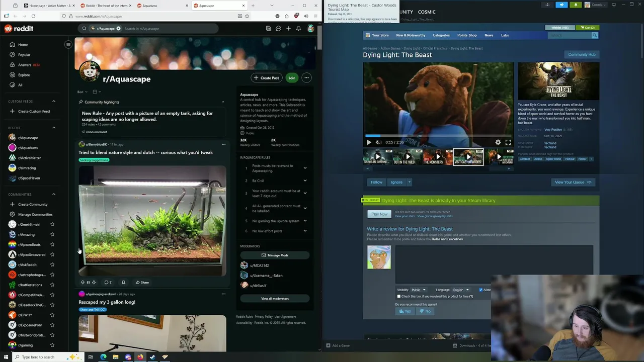
Task: Expand rule 'No low effort posts'
Action: (305, 231)
